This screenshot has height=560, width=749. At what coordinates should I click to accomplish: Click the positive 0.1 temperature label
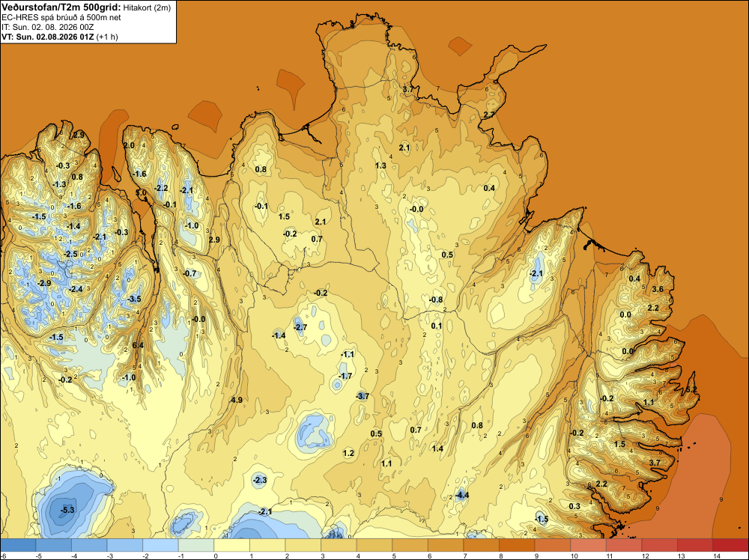(x=437, y=326)
